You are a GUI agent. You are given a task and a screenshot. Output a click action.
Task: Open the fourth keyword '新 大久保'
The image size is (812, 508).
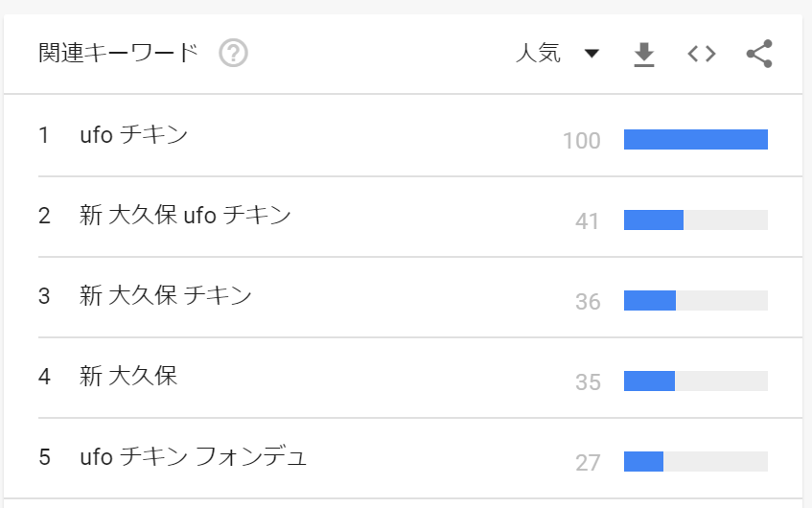point(128,377)
